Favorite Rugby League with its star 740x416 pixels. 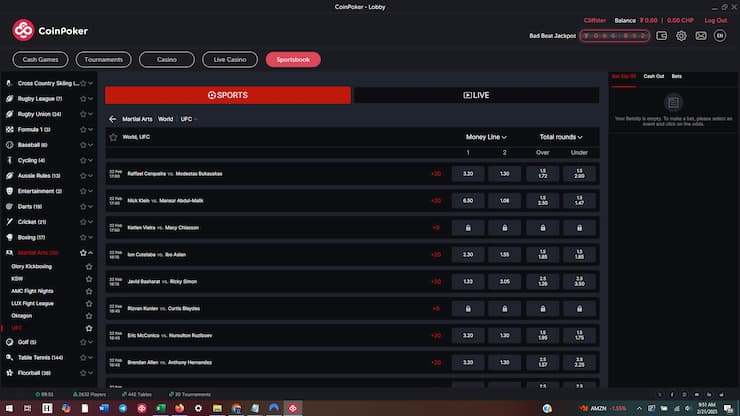pyautogui.click(x=83, y=99)
